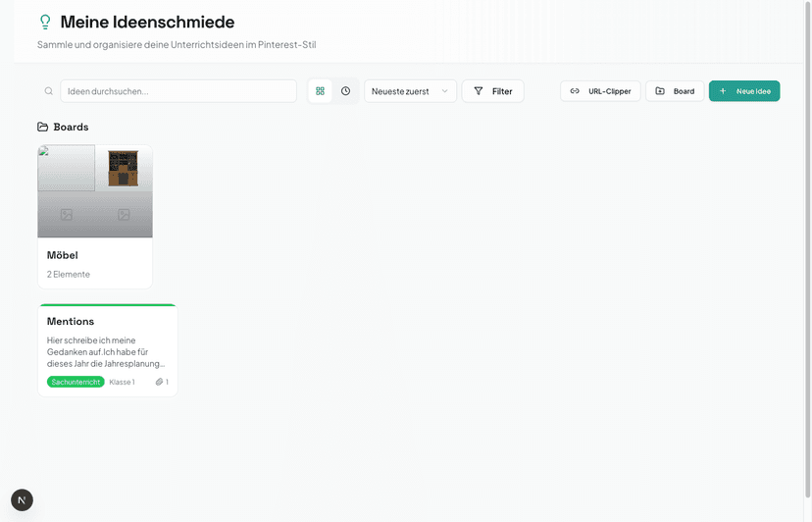Click the funnel icon in Filter
The width and height of the screenshot is (812, 522).
click(x=479, y=91)
